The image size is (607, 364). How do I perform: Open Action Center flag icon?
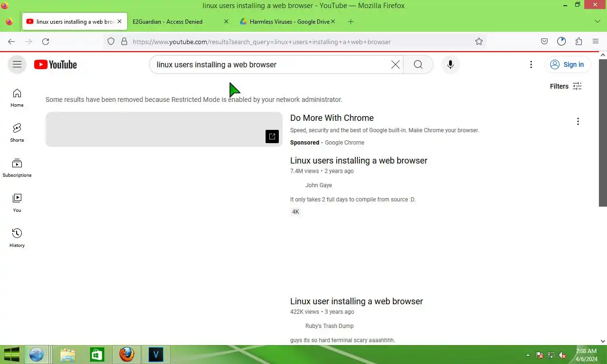pos(540,355)
